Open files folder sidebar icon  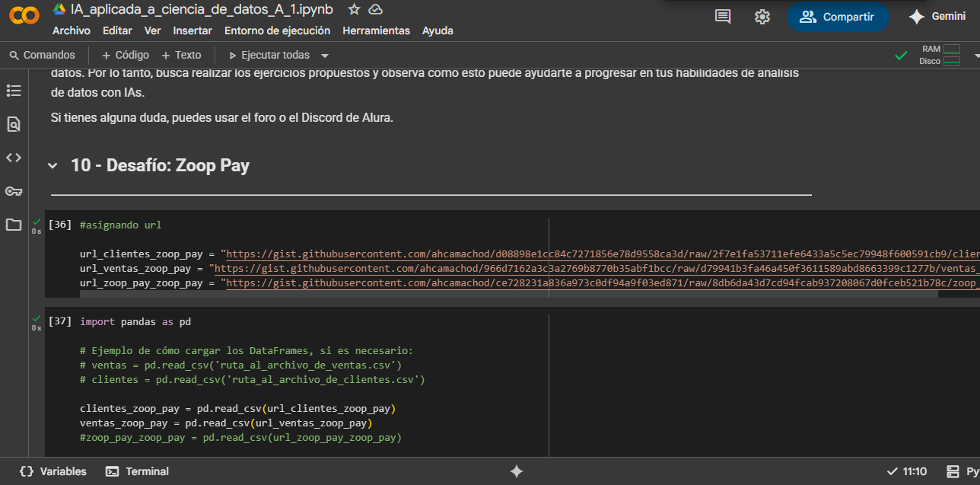coord(14,225)
